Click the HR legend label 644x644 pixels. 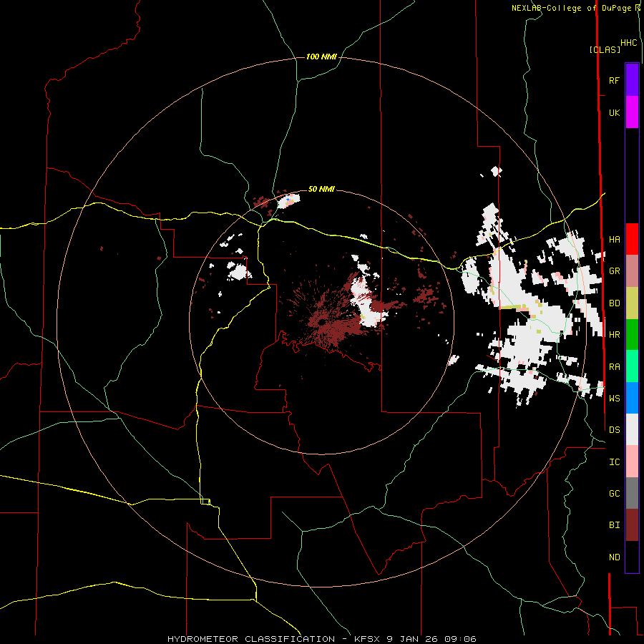click(614, 335)
